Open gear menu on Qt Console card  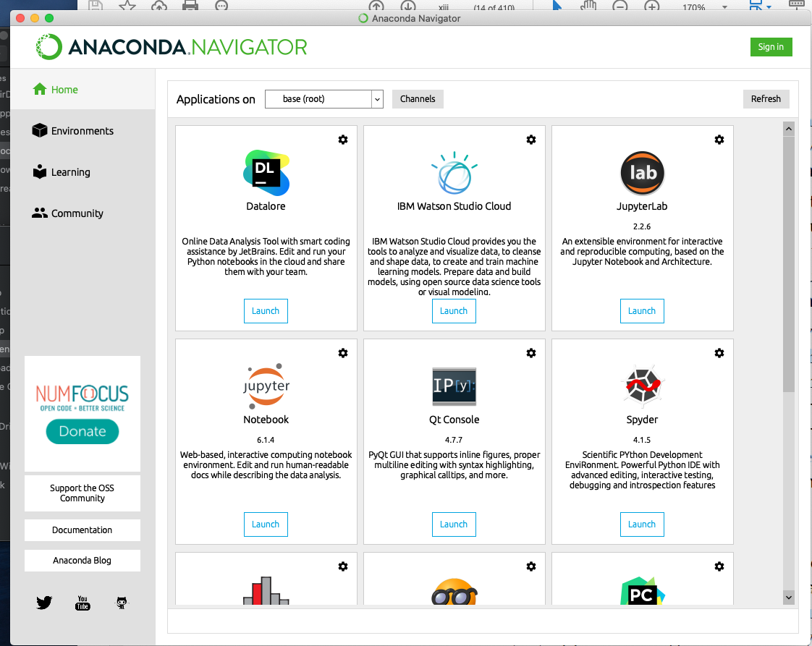531,353
